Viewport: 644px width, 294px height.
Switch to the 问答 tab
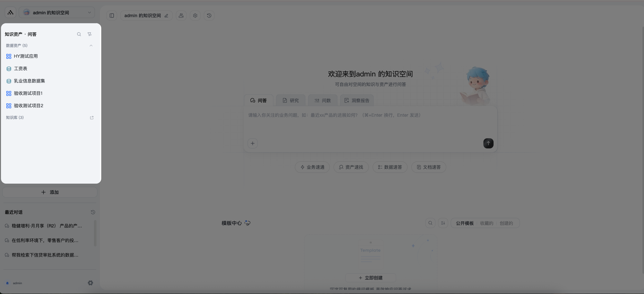258,101
